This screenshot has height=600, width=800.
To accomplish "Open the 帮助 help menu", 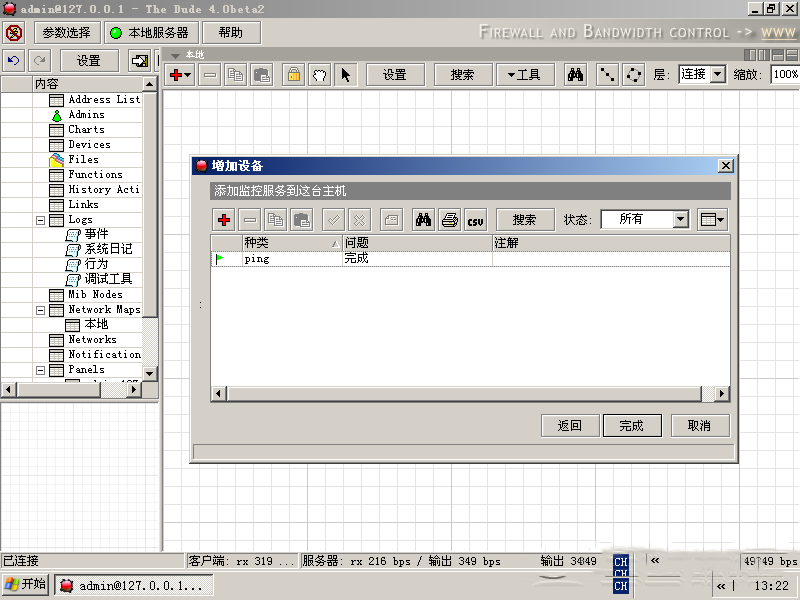I will pyautogui.click(x=230, y=33).
